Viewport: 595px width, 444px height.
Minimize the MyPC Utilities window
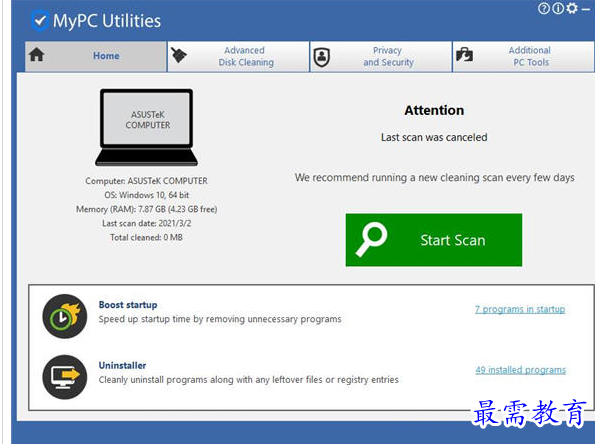(586, 9)
